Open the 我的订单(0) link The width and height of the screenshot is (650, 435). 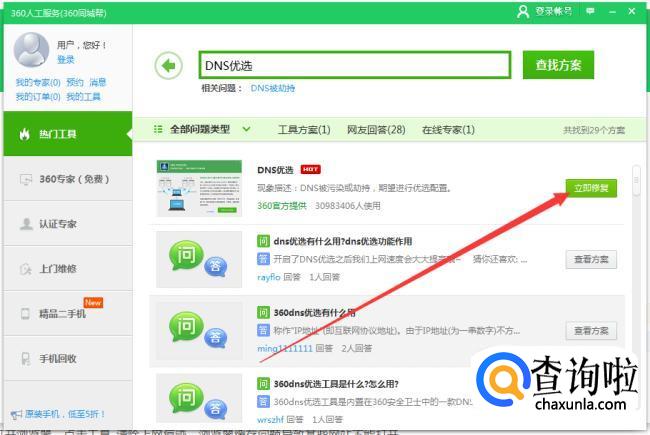[x=38, y=97]
